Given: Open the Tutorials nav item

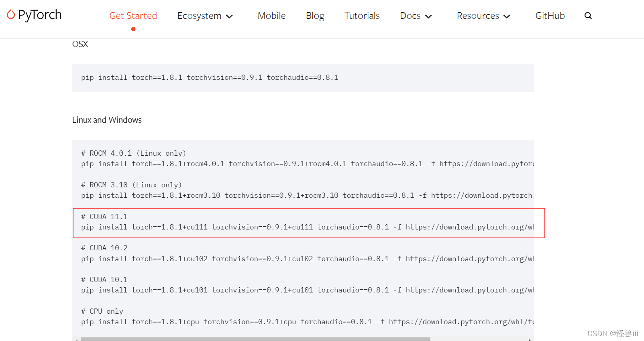Looking at the screenshot, I should click(362, 16).
